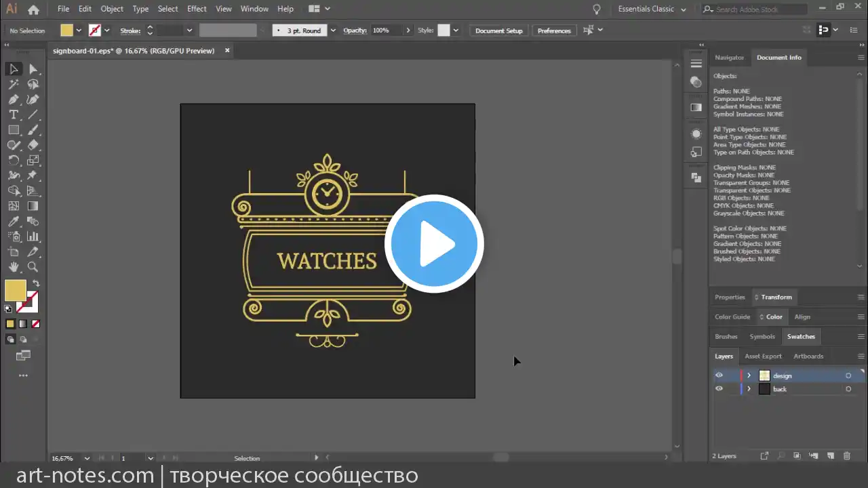The image size is (868, 488).
Task: Close the signboard-01.eps document tab
Action: point(227,50)
